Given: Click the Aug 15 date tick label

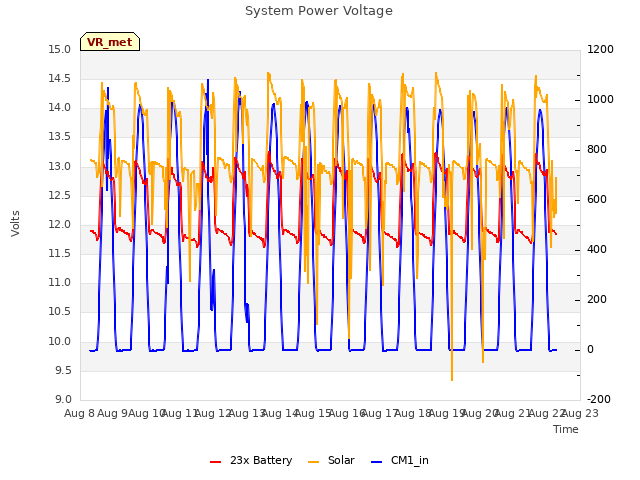Looking at the screenshot, I should [x=313, y=414].
